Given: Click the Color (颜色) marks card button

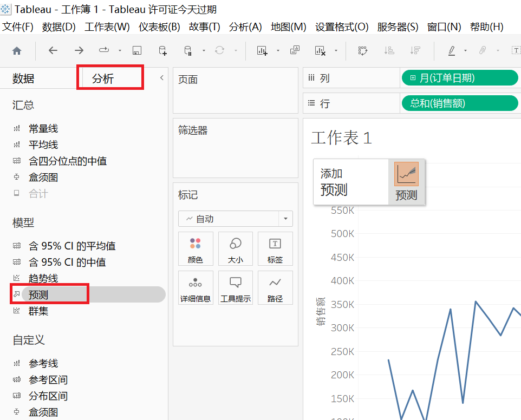Looking at the screenshot, I should click(196, 249).
